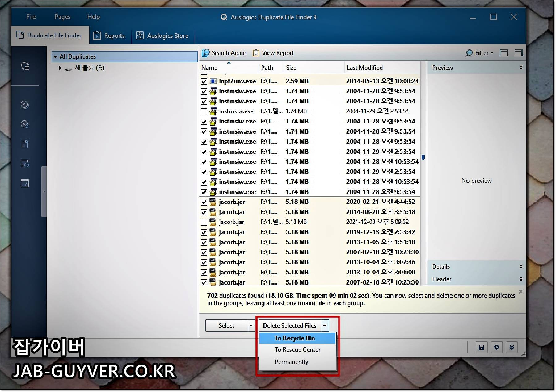The image size is (556, 392).
Task: Expand the collapsed sidebar handle arrow
Action: coord(44,192)
